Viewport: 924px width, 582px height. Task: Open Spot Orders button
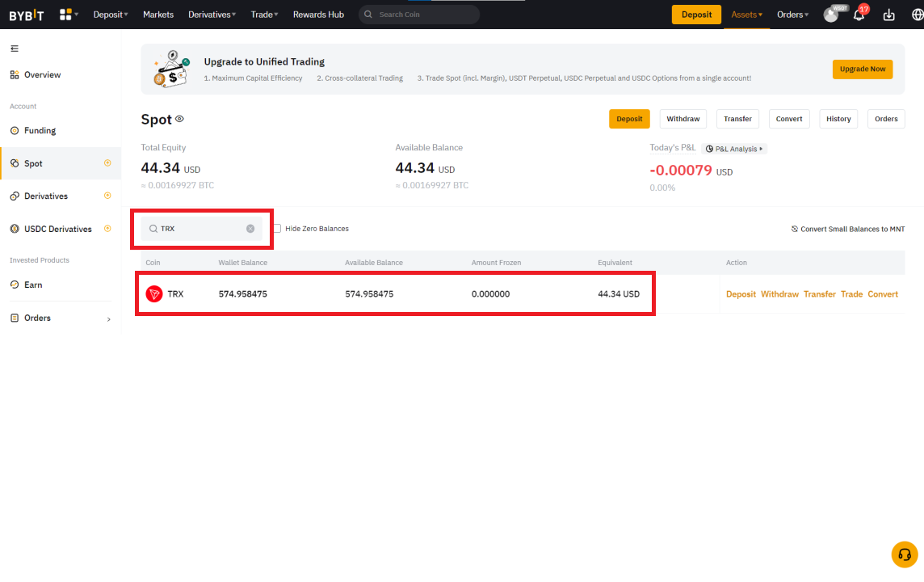pos(886,119)
